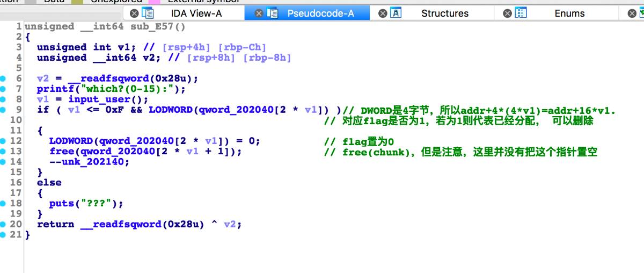Click the else keyword
Viewport: 644px width, 273px height.
[x=49, y=183]
